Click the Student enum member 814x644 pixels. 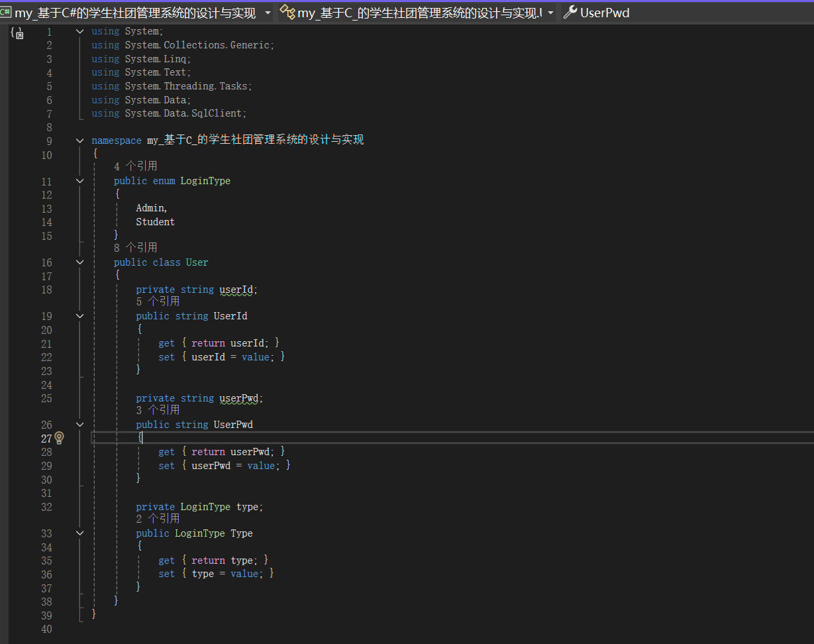tap(156, 222)
